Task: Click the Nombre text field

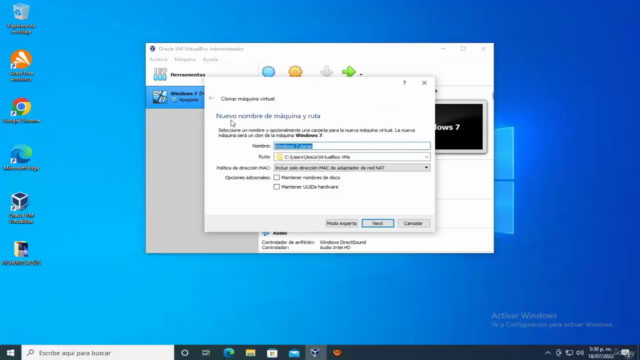Action: tap(352, 146)
